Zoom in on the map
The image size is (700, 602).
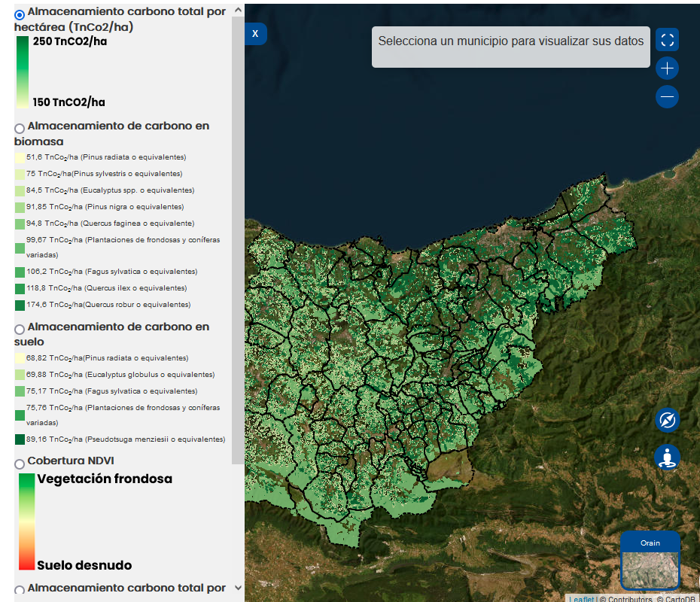point(667,69)
